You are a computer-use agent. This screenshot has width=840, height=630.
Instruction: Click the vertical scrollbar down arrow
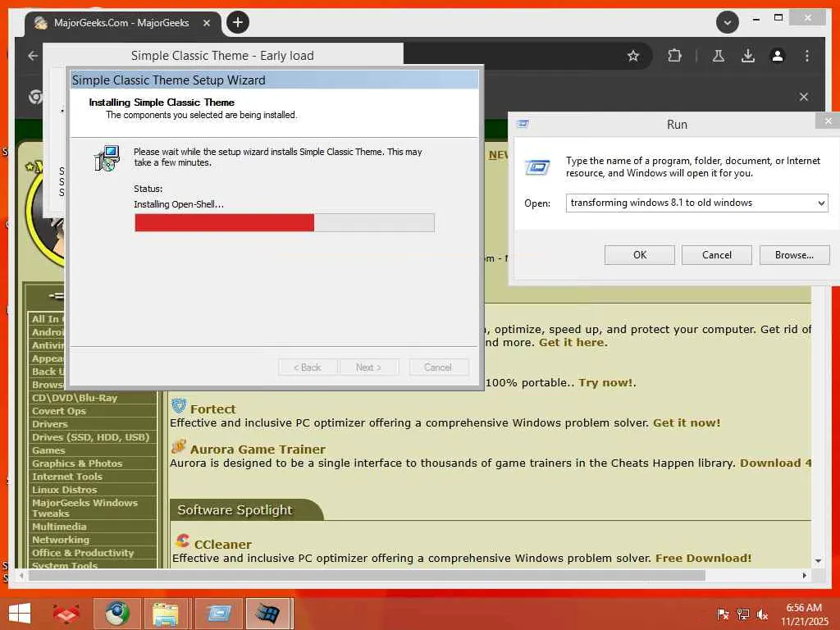point(818,561)
